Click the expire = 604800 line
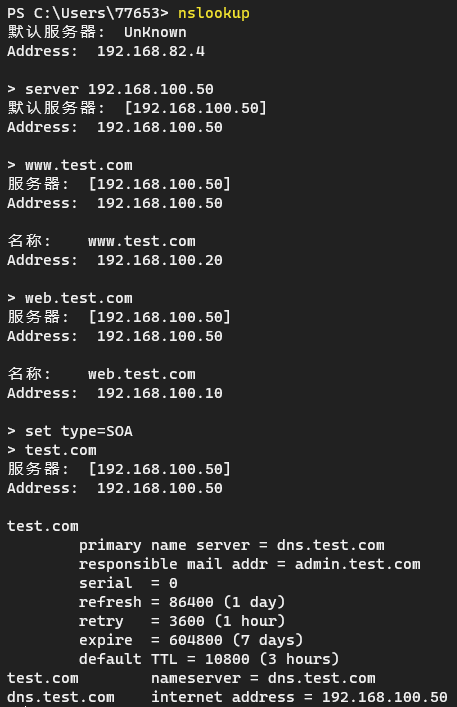Image resolution: width=457 pixels, height=707 pixels. click(x=191, y=640)
